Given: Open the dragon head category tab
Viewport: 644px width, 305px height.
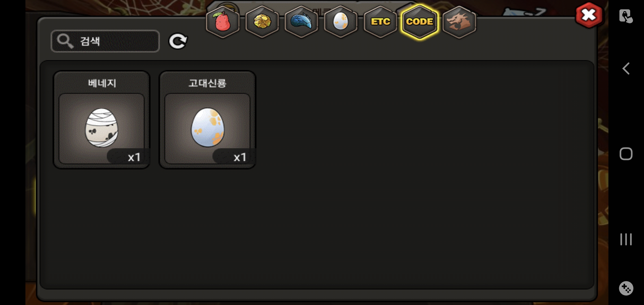Looking at the screenshot, I should [459, 22].
